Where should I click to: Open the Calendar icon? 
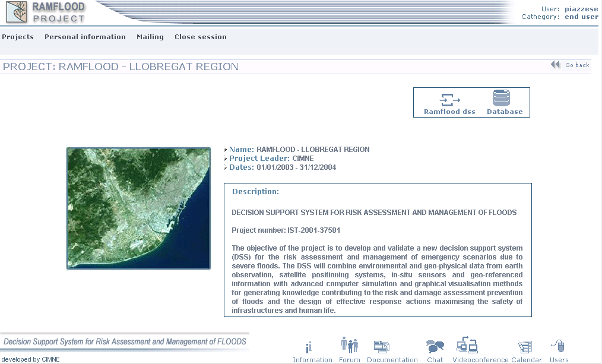pos(525,347)
